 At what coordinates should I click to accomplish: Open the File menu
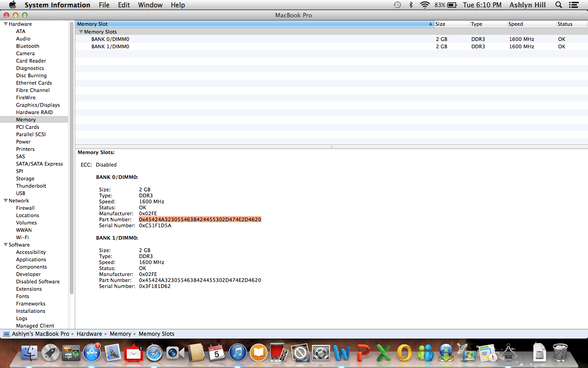[104, 5]
